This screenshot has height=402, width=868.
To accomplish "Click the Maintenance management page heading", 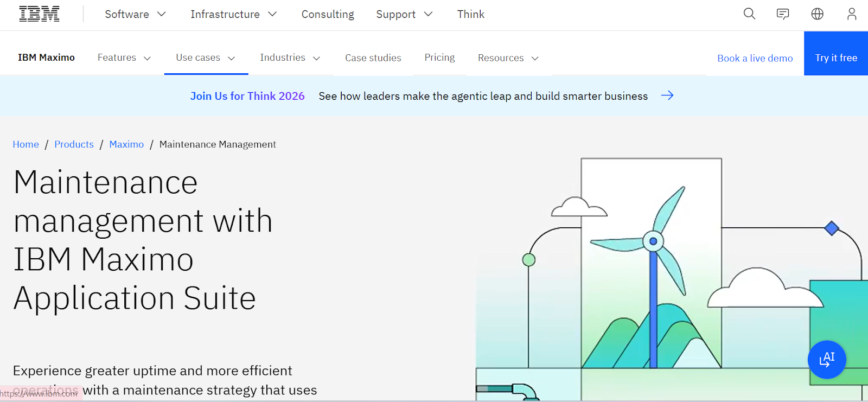I will (143, 240).
